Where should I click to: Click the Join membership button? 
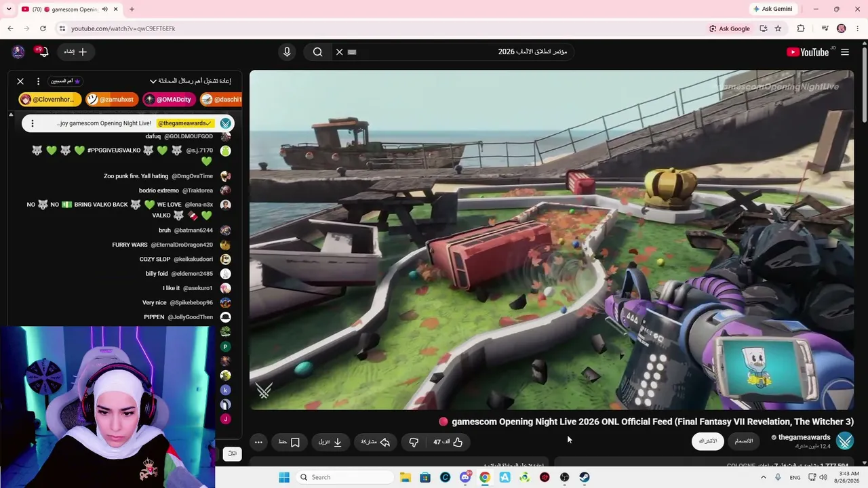[x=744, y=441]
